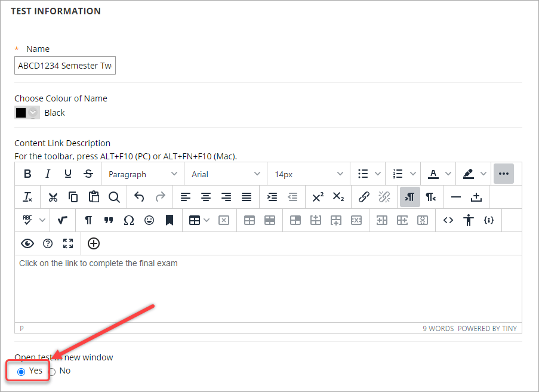Insert a horizontal line
The image size is (539, 392).
click(457, 197)
